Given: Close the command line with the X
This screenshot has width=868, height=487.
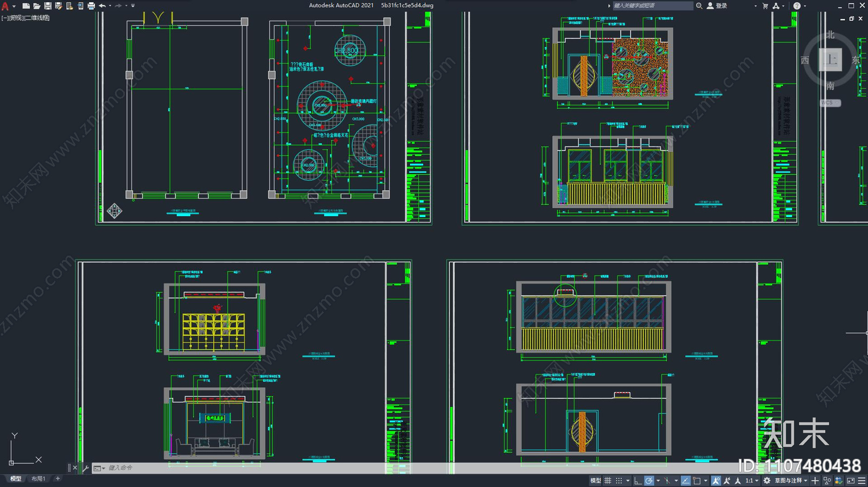Looking at the screenshot, I should [75, 467].
